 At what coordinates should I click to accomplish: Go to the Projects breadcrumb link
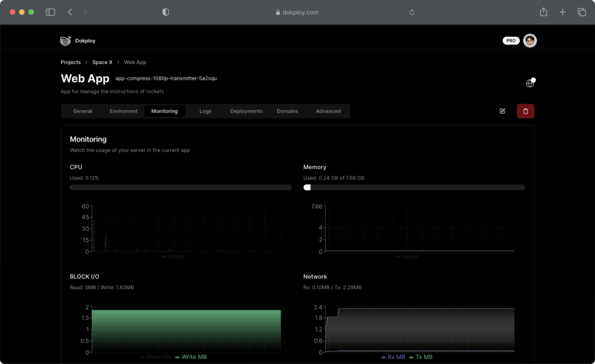pos(71,62)
